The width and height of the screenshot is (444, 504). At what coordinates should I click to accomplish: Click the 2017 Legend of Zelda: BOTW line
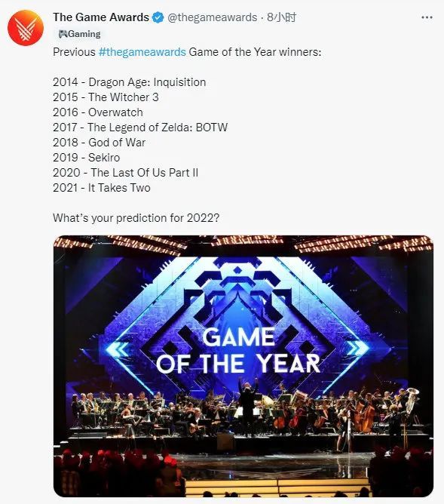(x=140, y=128)
